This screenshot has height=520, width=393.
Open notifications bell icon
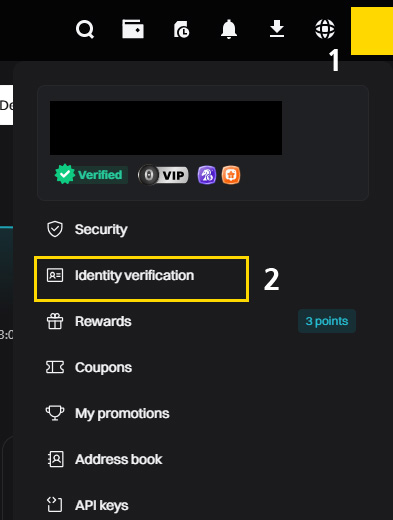[229, 29]
